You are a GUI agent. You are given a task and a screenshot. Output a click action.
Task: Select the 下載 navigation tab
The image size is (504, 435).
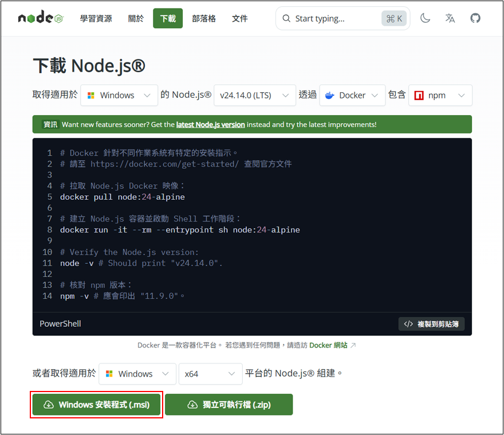point(168,18)
